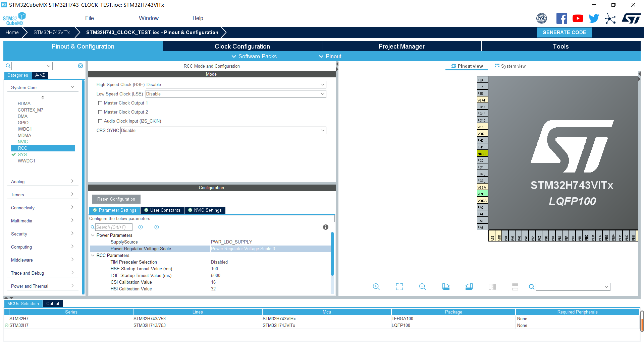644x345 pixels.
Task: Enable Audio Clock Input (I2S_CKIN) checkbox
Action: click(100, 121)
